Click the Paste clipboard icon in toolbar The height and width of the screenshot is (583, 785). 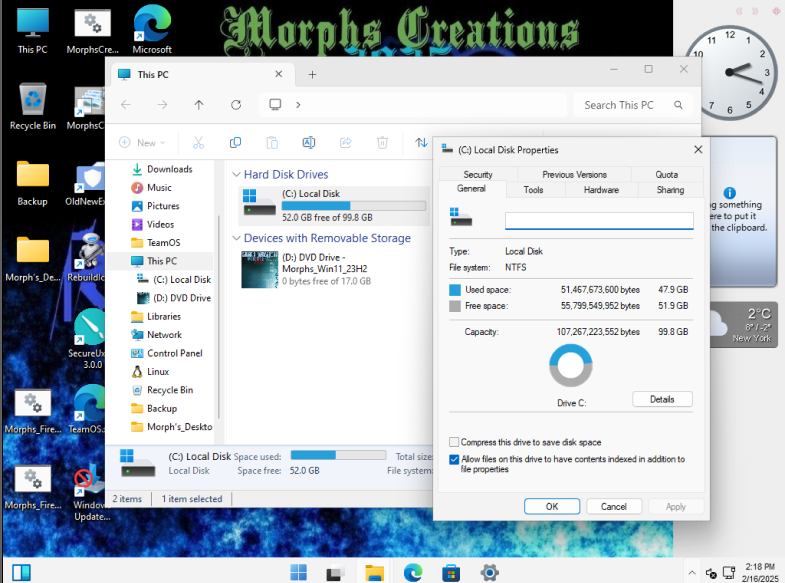pos(272,143)
